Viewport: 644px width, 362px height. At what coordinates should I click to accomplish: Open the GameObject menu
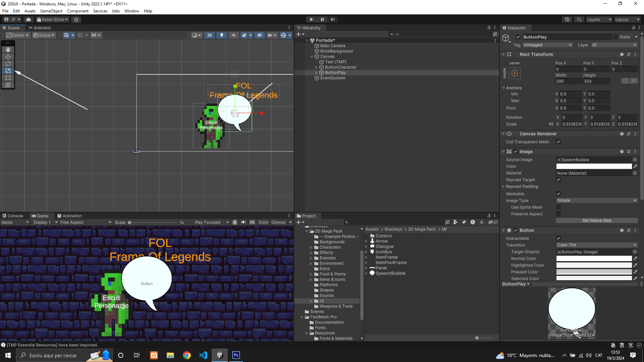point(51,11)
